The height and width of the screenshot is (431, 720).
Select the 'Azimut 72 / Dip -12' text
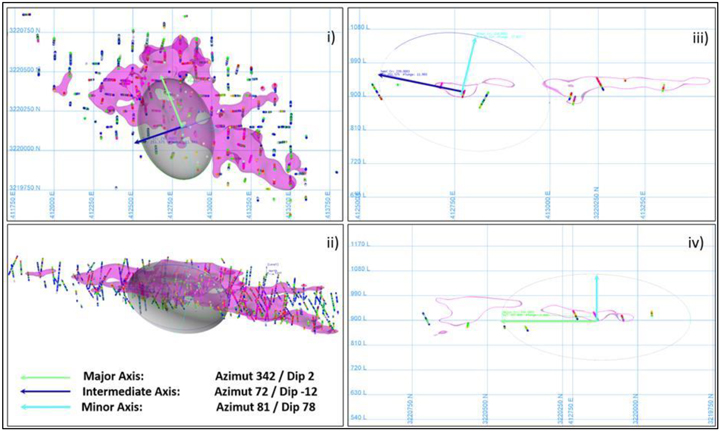coord(265,392)
